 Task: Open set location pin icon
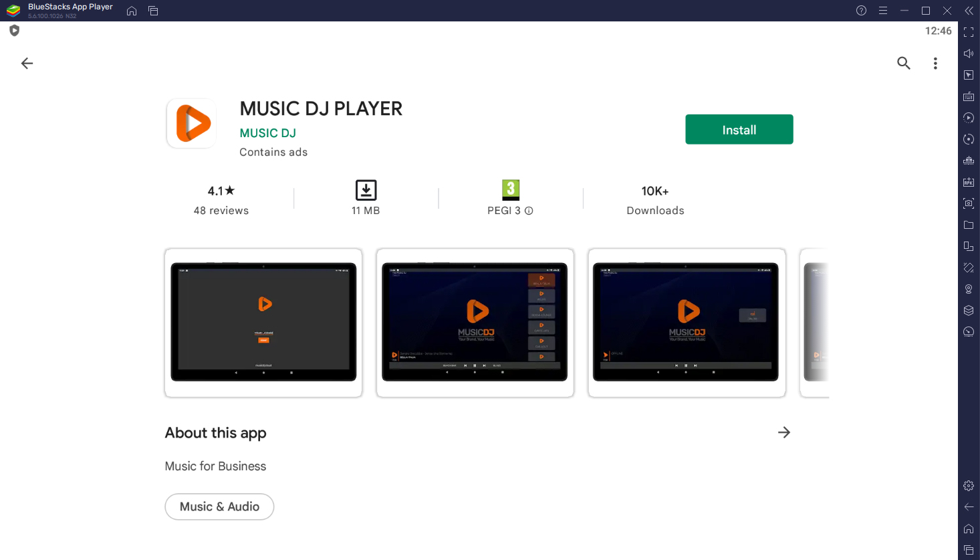click(969, 289)
